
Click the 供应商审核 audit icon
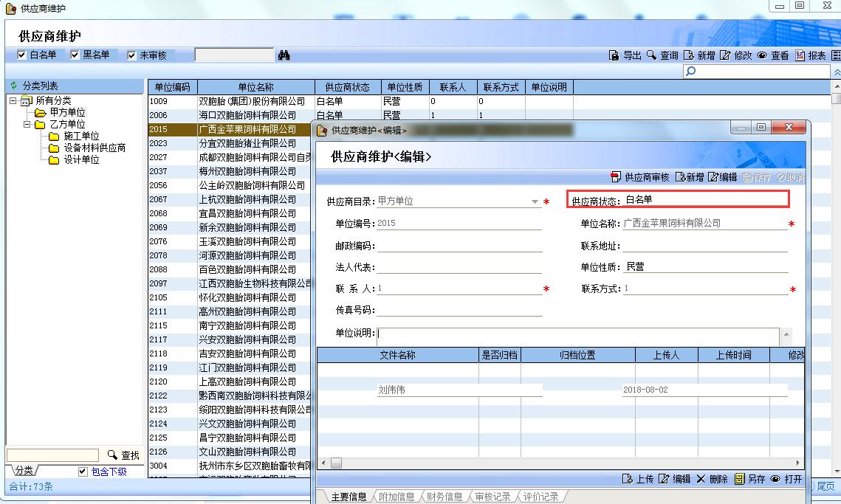(616, 177)
